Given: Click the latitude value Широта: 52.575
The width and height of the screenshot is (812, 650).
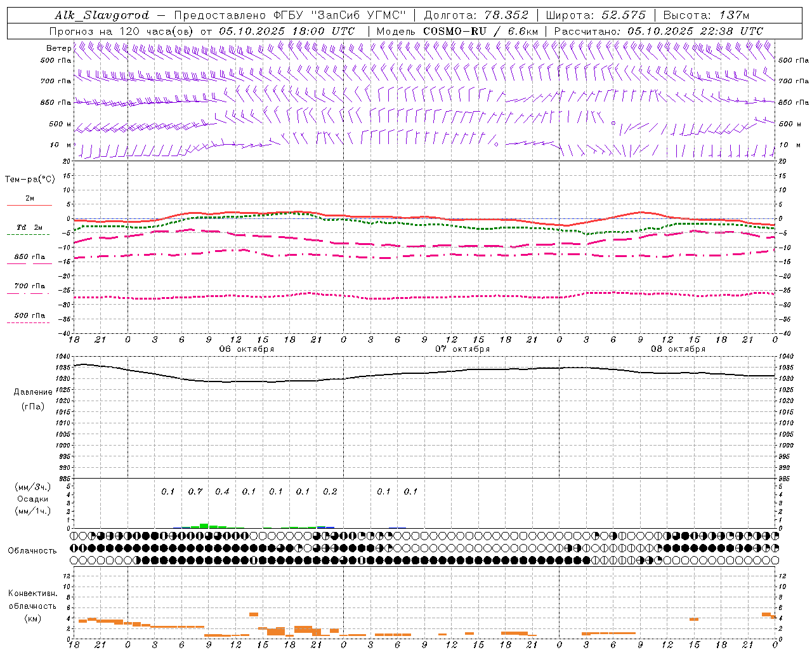Looking at the screenshot, I should pos(596,15).
